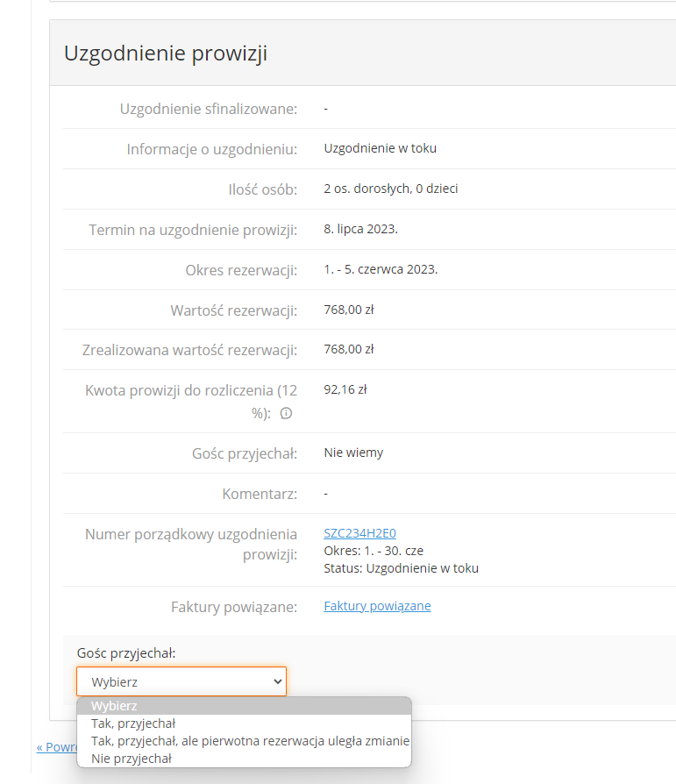Click the "Status: Uzgodnienie w toku" line

[x=401, y=568]
